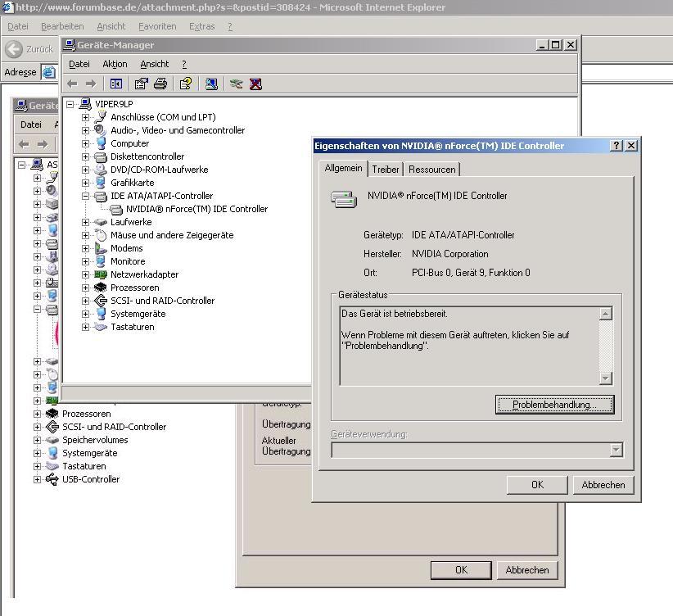
Task: Open the Aktion menu
Action: point(115,64)
